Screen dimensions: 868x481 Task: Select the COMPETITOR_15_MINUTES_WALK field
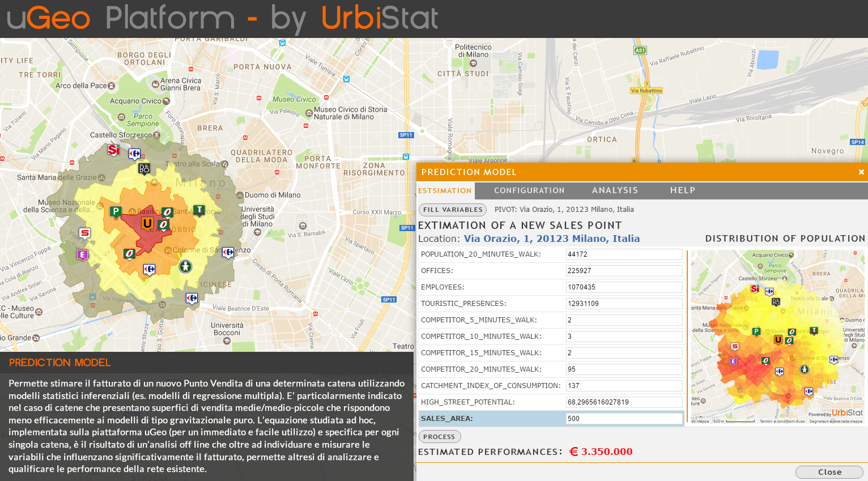[x=624, y=353]
